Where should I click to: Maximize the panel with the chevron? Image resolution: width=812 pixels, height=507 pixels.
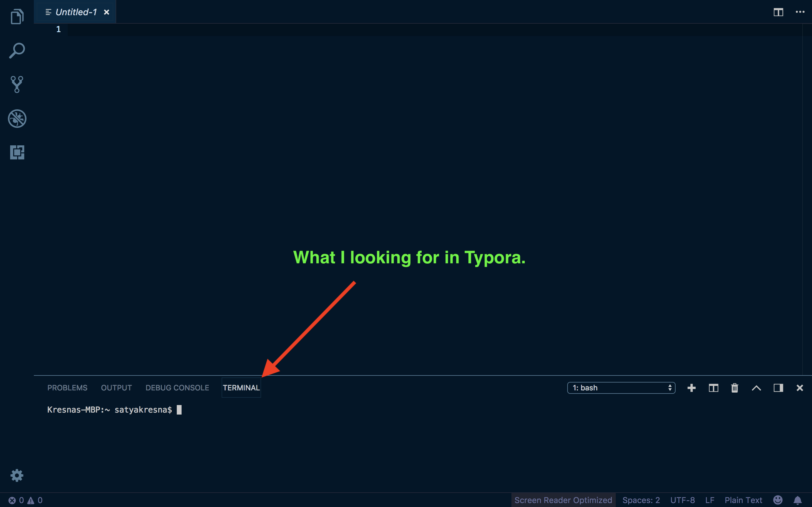[756, 388]
